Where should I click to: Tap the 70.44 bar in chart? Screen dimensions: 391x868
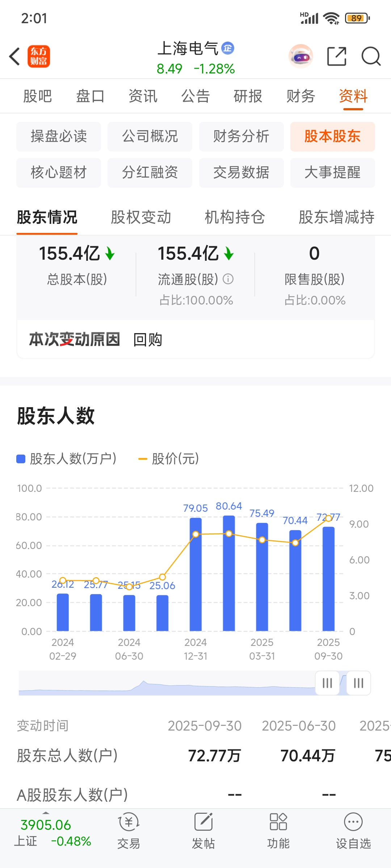tap(295, 580)
